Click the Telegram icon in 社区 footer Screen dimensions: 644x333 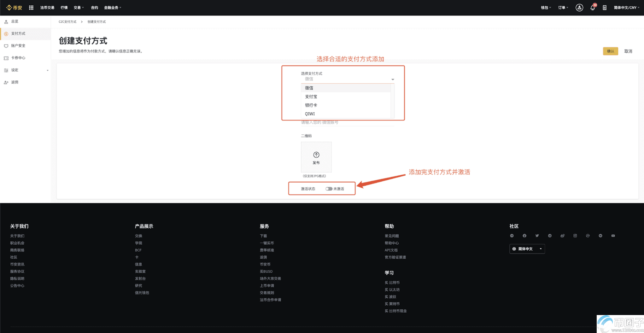pos(512,236)
